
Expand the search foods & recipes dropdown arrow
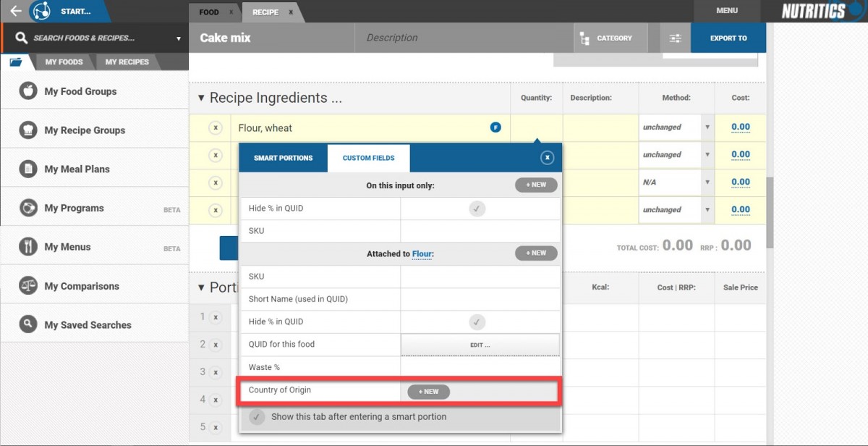click(x=178, y=38)
